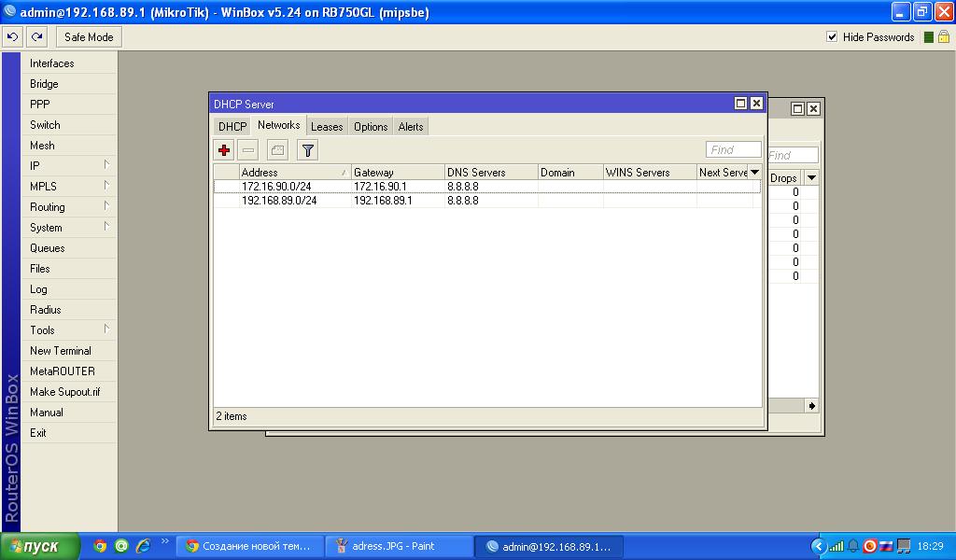The height and width of the screenshot is (560, 956).
Task: Open the Queues menu item
Action: click(x=69, y=248)
